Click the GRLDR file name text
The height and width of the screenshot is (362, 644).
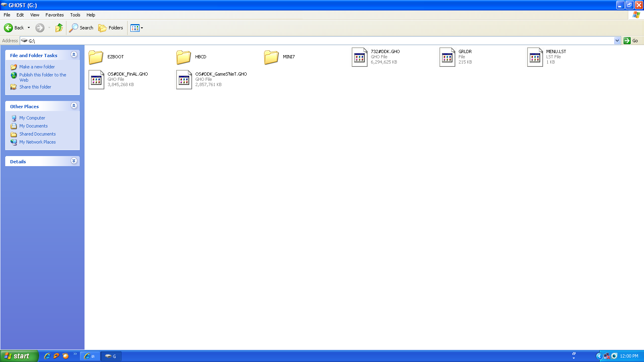[465, 51]
